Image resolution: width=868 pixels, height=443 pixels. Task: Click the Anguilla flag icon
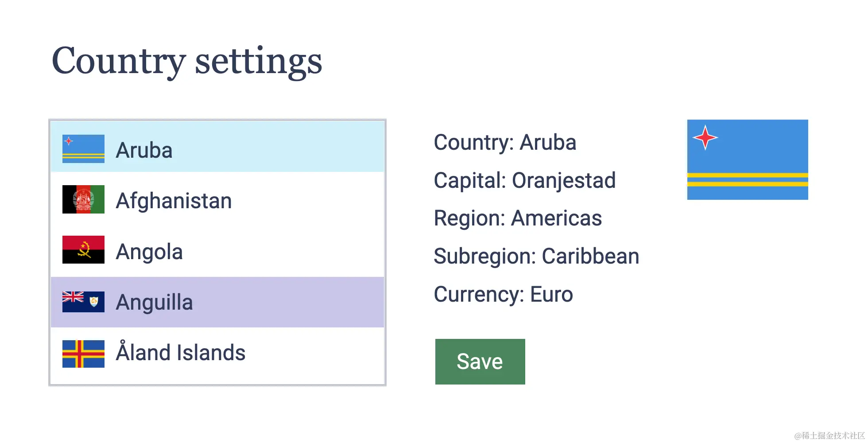[x=83, y=302]
